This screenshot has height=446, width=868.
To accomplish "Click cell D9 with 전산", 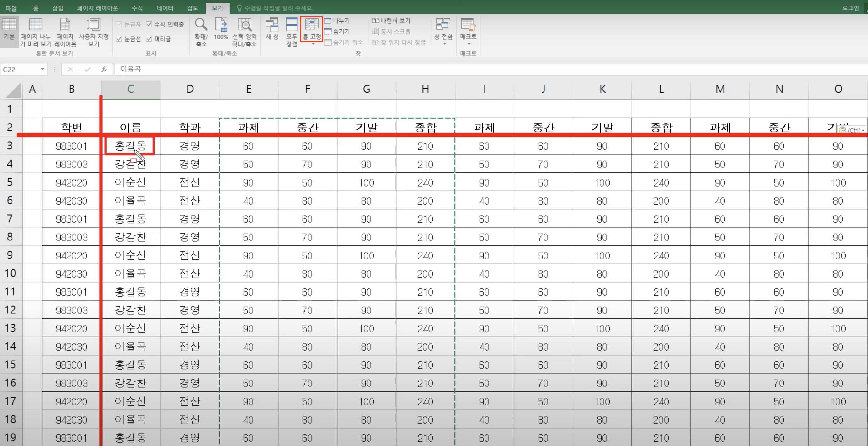I will coord(190,255).
